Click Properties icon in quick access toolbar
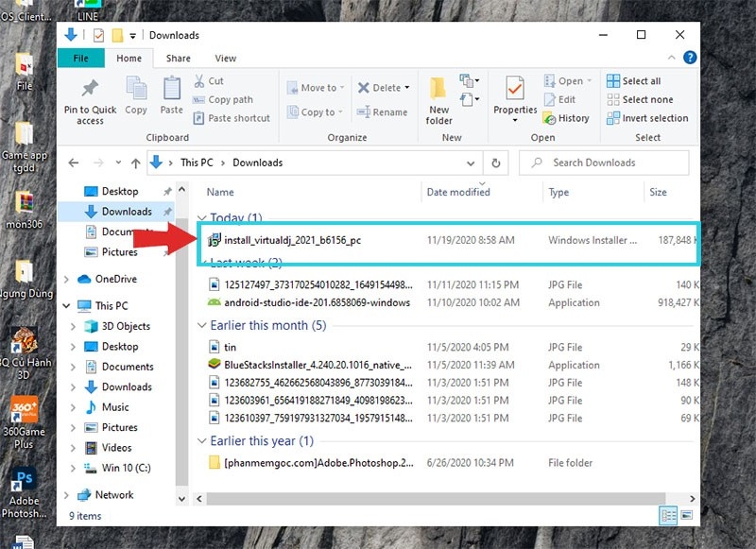This screenshot has width=756, height=549. 98,35
